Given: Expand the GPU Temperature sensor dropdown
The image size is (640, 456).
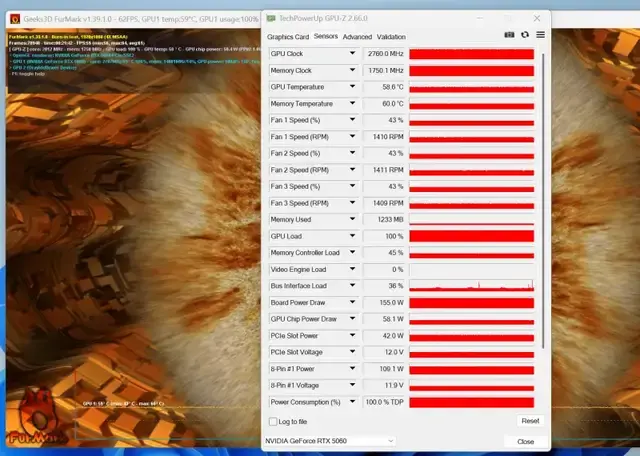Looking at the screenshot, I should [352, 87].
